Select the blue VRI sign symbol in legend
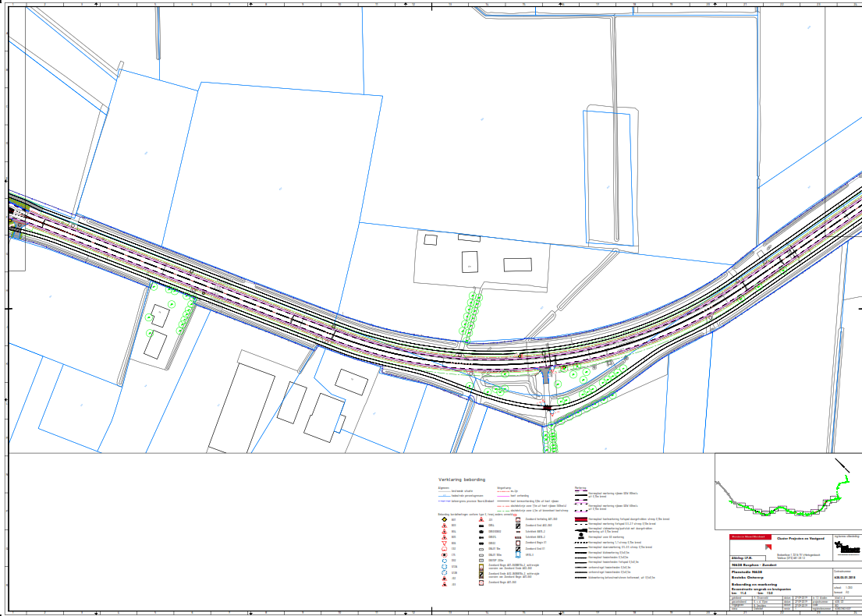This screenshot has height=616, width=862. (520, 554)
